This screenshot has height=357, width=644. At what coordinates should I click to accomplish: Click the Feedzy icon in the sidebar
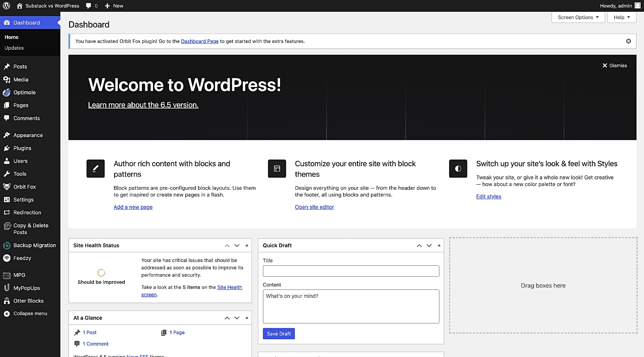click(x=7, y=258)
